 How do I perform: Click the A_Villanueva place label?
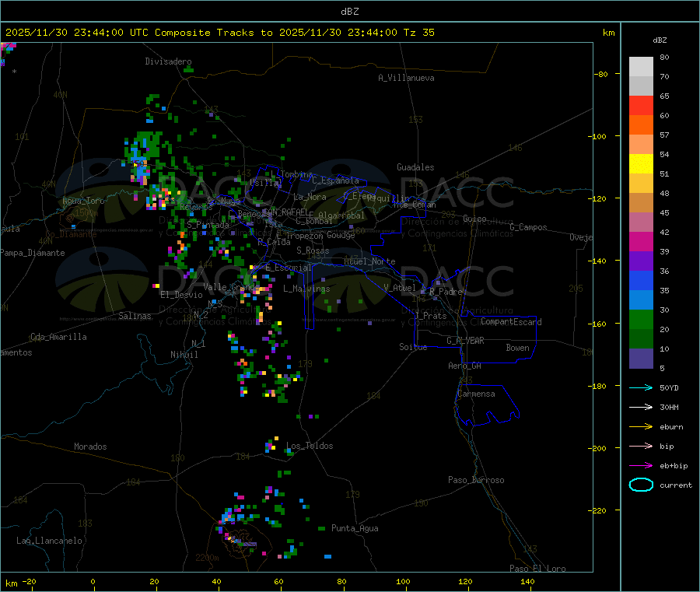[406, 78]
